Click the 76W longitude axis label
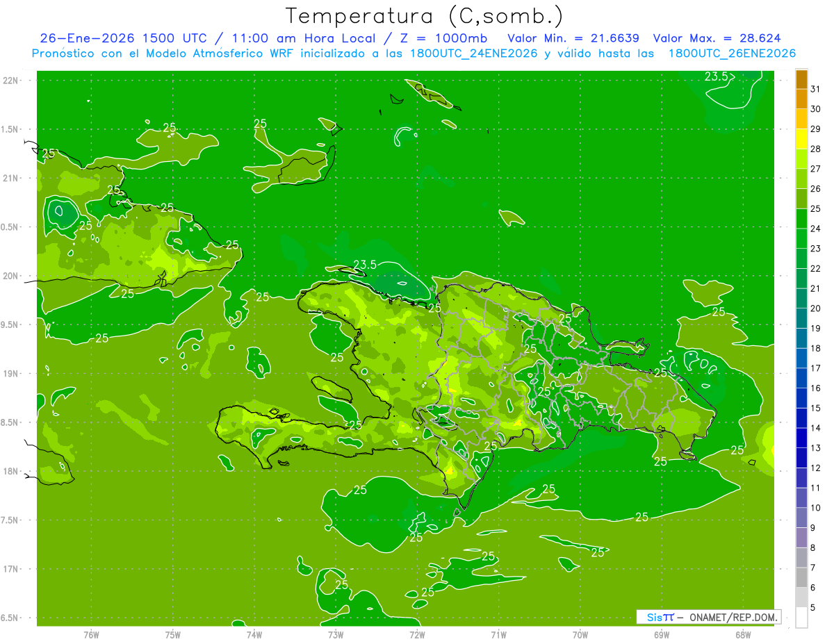The width and height of the screenshot is (834, 644). click(x=91, y=634)
